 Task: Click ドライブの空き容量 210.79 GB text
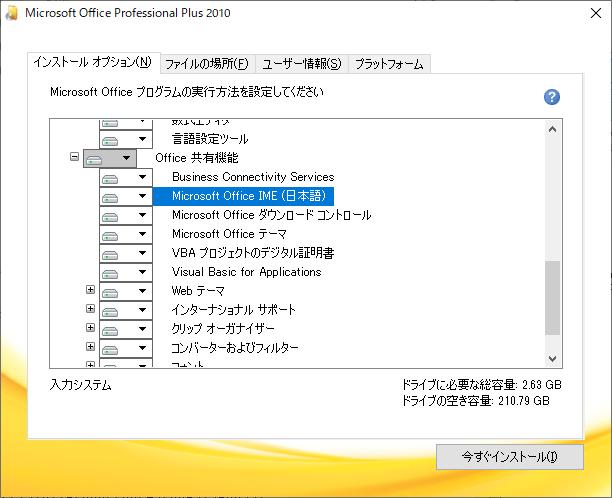476,401
